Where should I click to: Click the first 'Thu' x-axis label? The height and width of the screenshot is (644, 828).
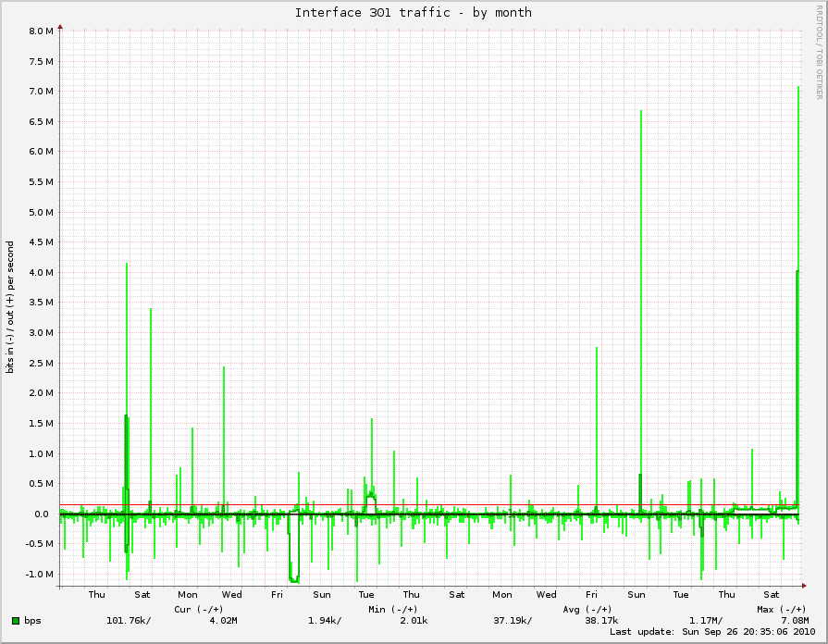(x=96, y=595)
